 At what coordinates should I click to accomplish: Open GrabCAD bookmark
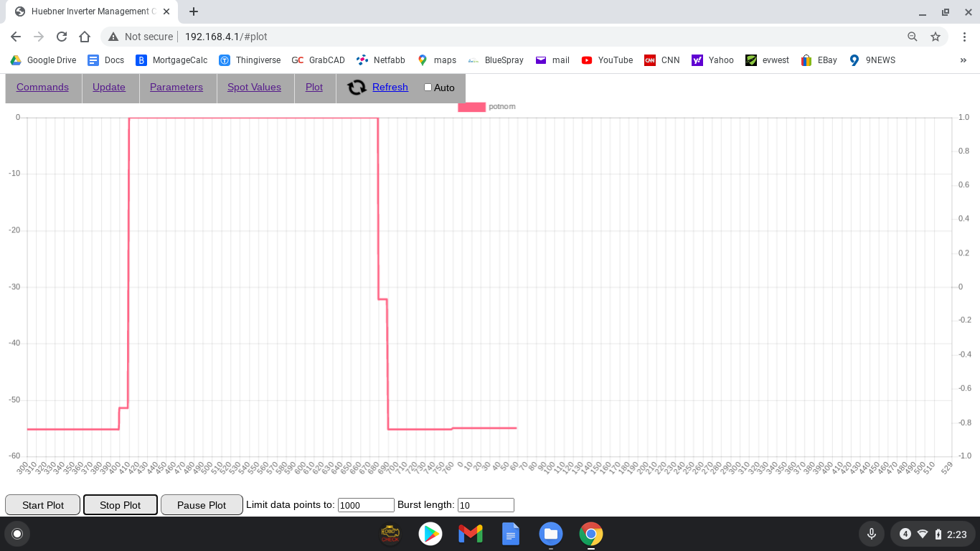coord(319,60)
